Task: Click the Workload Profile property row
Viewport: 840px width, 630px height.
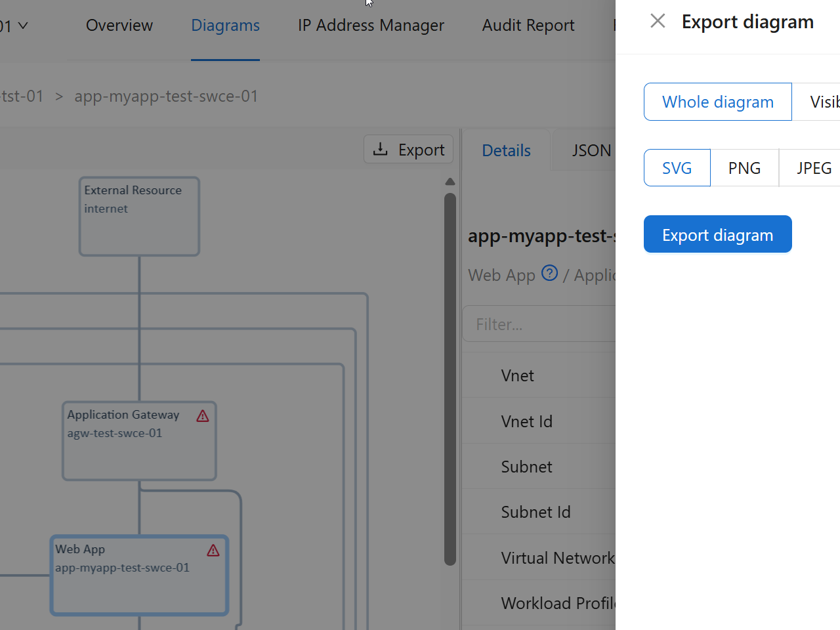Action: pyautogui.click(x=539, y=603)
